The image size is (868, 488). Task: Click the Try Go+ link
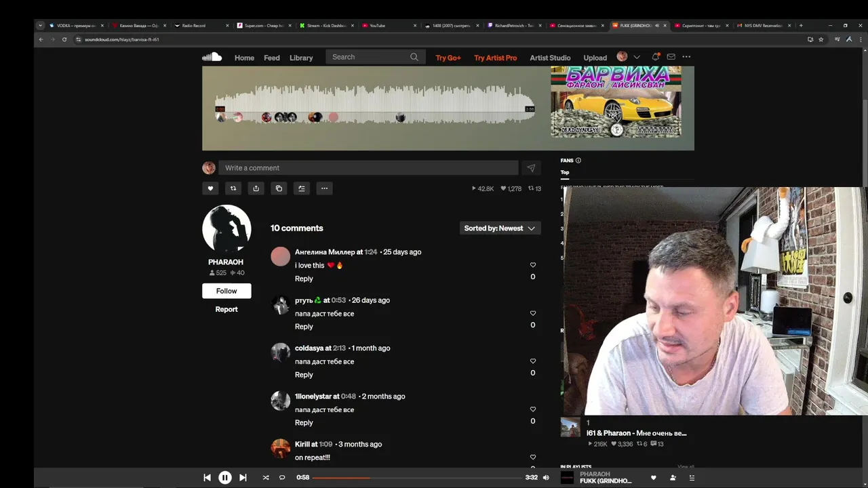[x=448, y=58]
